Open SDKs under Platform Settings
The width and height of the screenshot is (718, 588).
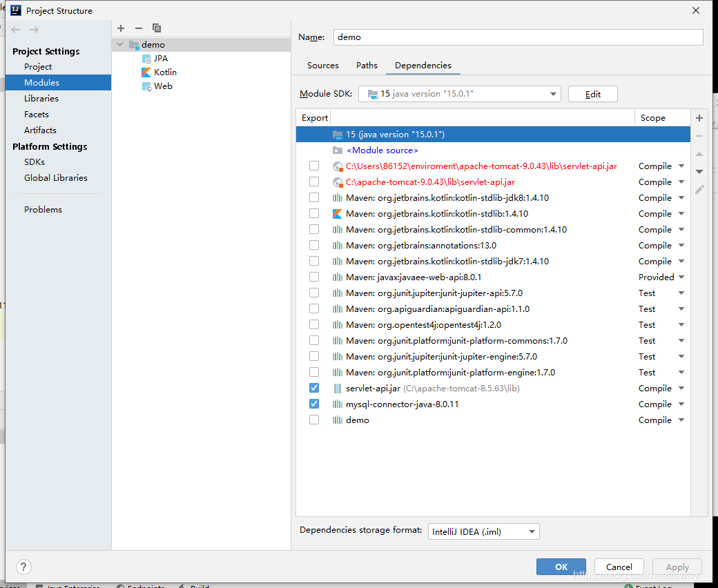click(x=35, y=162)
